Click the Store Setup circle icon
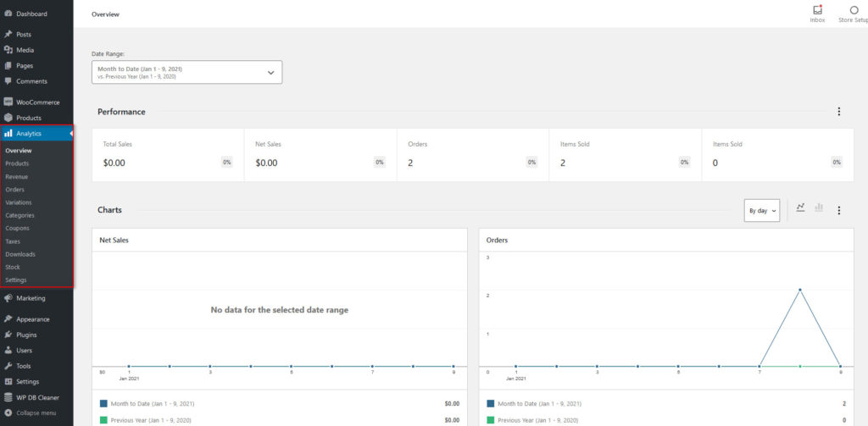Screen dimensions: 868x426 [x=854, y=9]
